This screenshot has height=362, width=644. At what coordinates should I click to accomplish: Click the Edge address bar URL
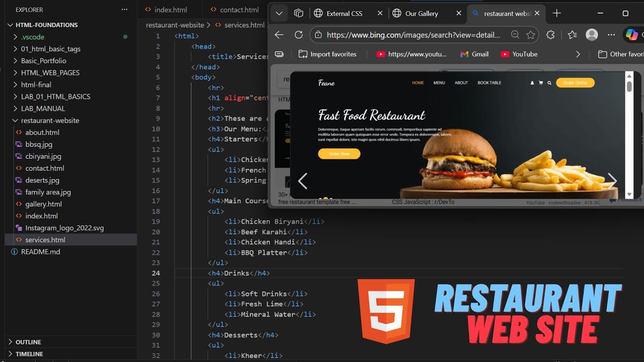pos(413,35)
